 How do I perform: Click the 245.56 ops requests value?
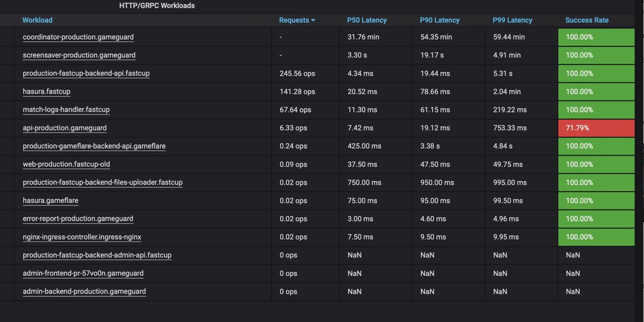click(x=297, y=73)
